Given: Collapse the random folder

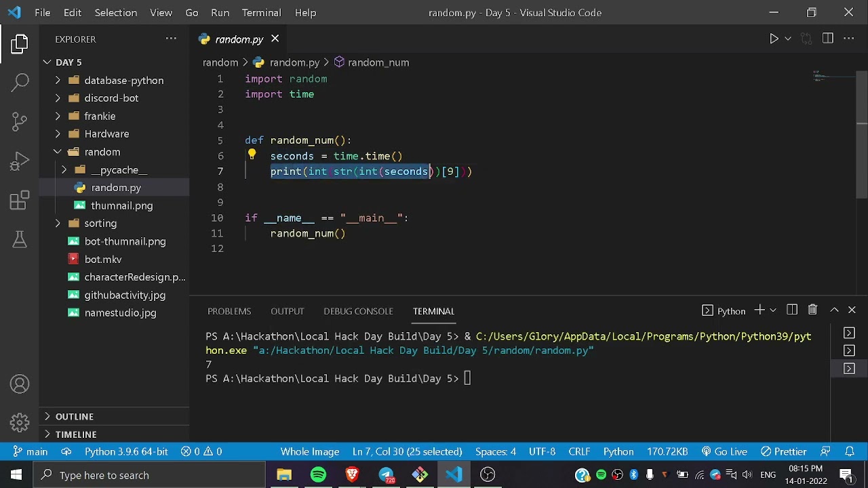Looking at the screenshot, I should (x=114, y=152).
